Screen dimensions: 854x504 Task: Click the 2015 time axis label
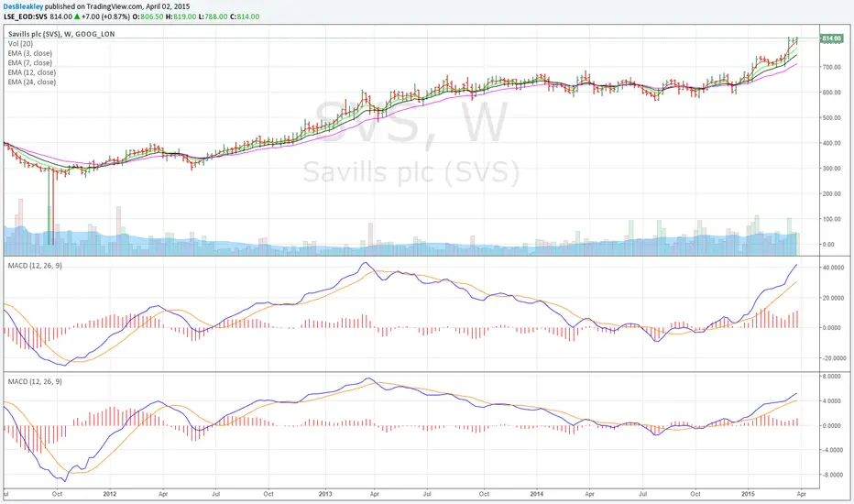(749, 494)
